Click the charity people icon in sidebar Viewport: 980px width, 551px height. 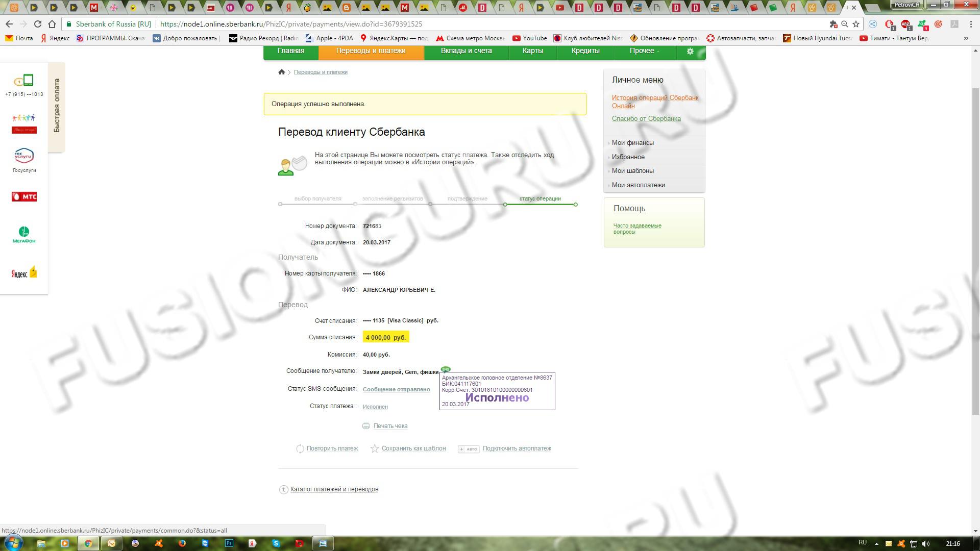point(24,123)
